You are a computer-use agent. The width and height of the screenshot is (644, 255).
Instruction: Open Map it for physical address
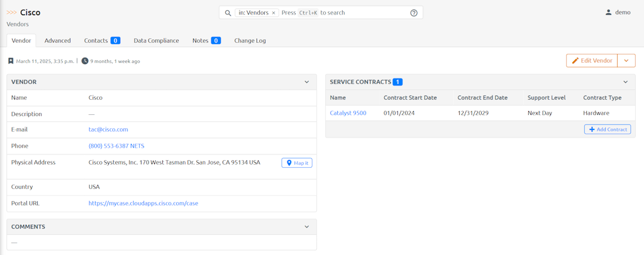297,163
